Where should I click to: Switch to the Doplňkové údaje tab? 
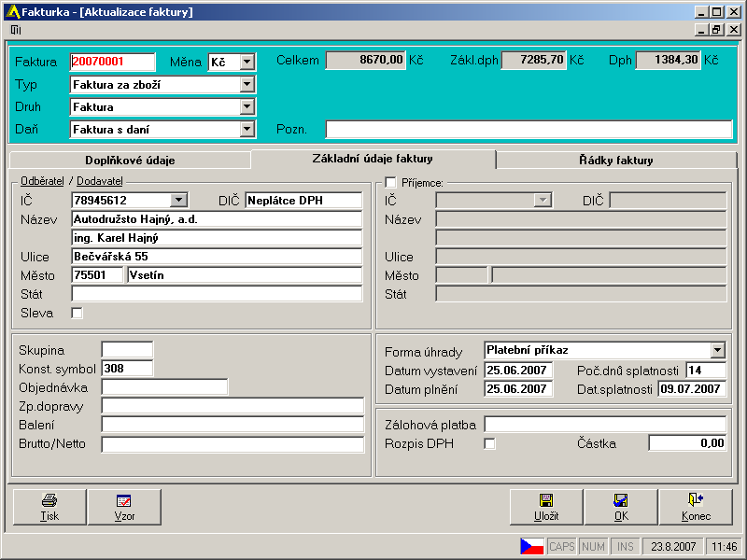click(x=130, y=161)
